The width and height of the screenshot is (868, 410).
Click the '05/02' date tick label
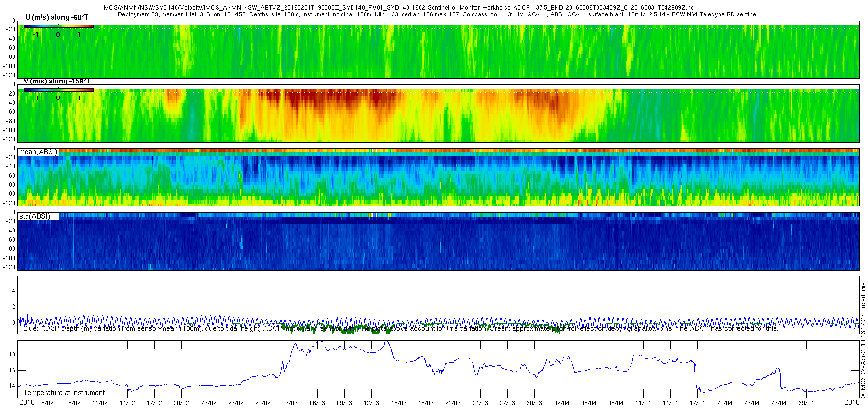tap(46, 403)
